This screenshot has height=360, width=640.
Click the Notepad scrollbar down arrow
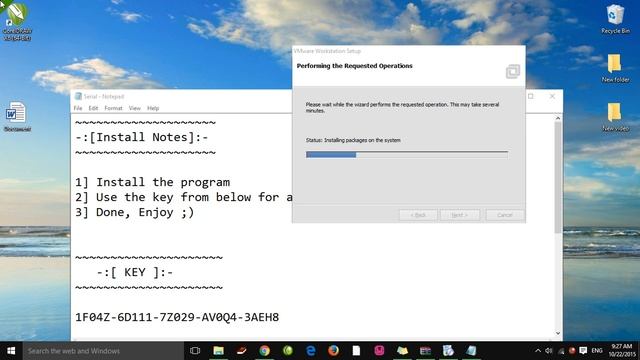(558, 333)
